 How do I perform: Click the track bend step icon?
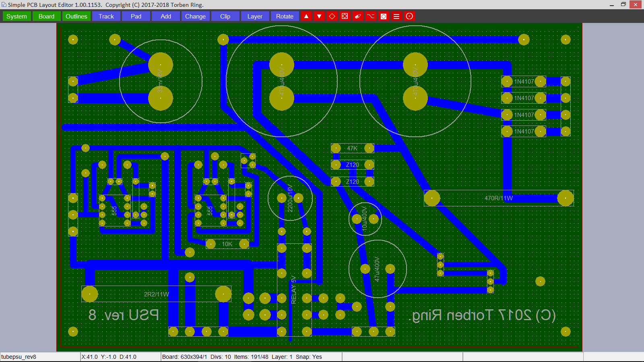point(371,16)
